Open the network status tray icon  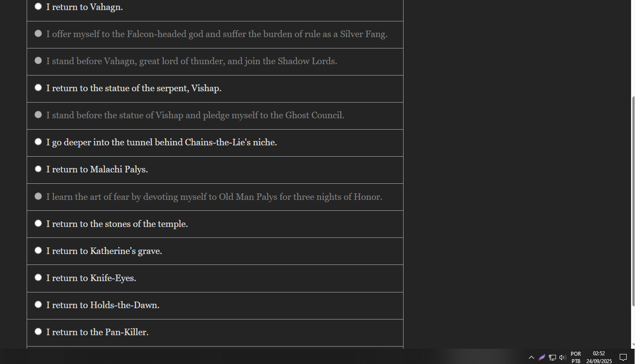(552, 357)
